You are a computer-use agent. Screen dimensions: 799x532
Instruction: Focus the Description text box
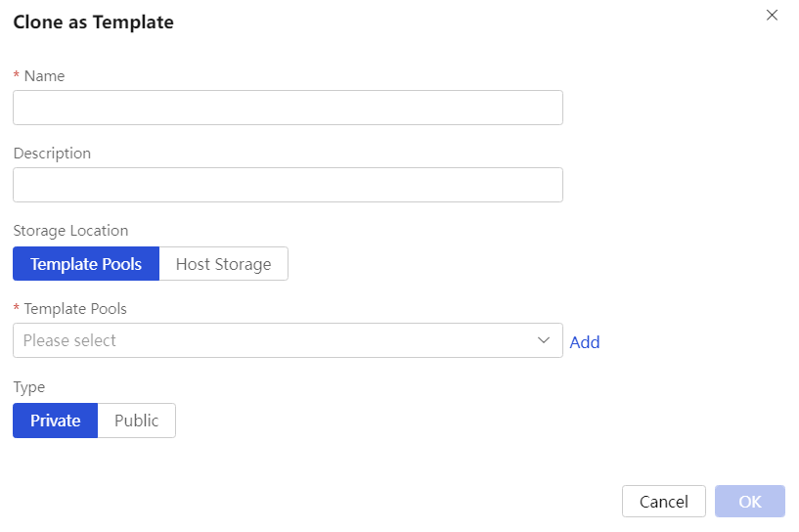288,185
